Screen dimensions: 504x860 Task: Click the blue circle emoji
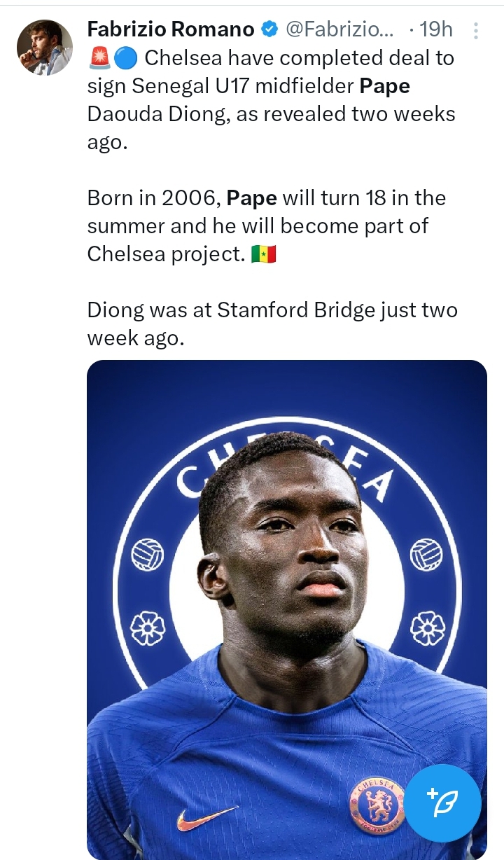(x=125, y=59)
